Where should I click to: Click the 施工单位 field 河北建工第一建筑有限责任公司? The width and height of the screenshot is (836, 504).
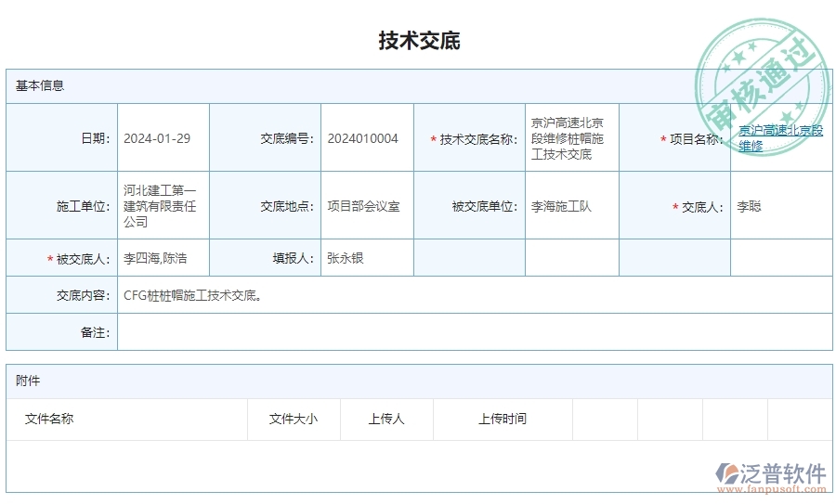click(x=163, y=206)
